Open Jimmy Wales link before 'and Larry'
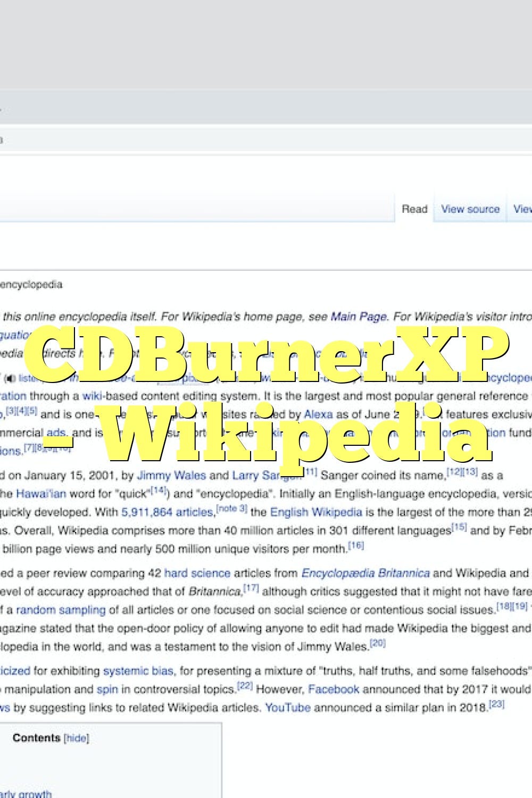The image size is (532, 798). click(x=171, y=475)
